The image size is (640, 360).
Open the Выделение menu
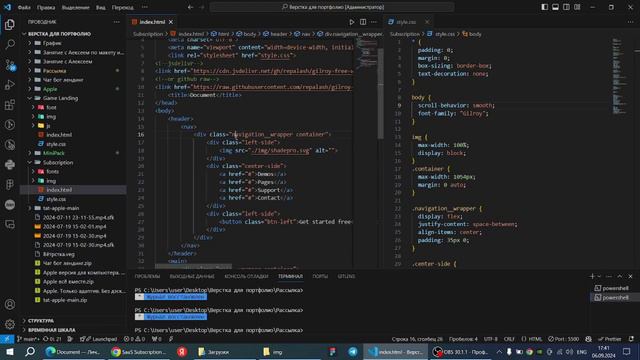(76, 7)
